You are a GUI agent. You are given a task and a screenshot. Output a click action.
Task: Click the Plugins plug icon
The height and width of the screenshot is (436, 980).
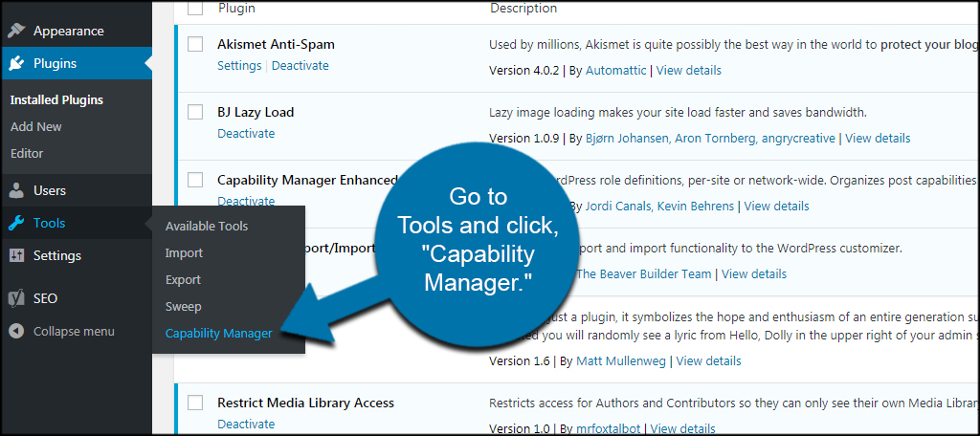click(17, 63)
